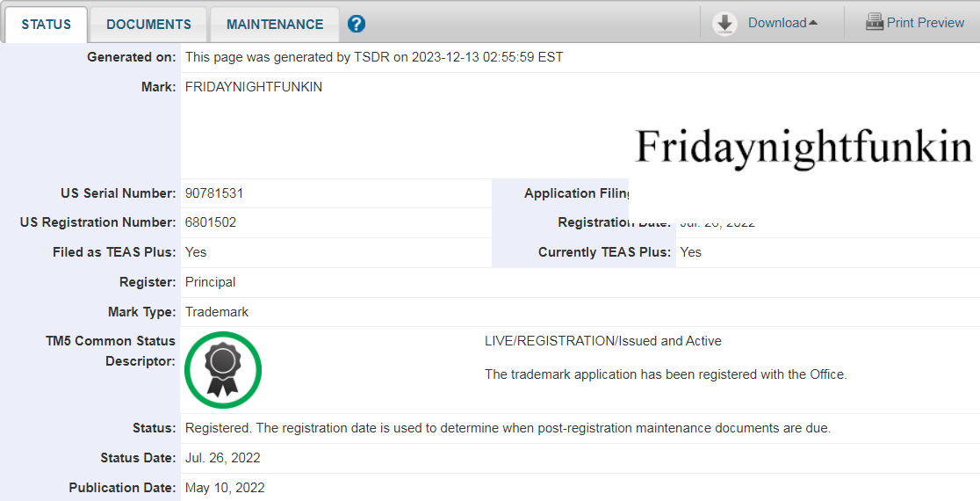Select the serial number 90781531
The height and width of the screenshot is (501, 980).
pyautogui.click(x=214, y=193)
